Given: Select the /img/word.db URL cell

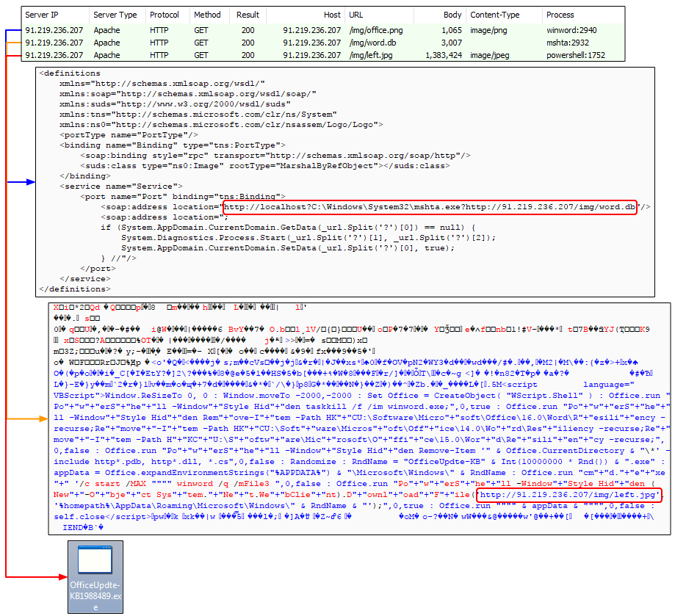Looking at the screenshot, I should [372, 43].
